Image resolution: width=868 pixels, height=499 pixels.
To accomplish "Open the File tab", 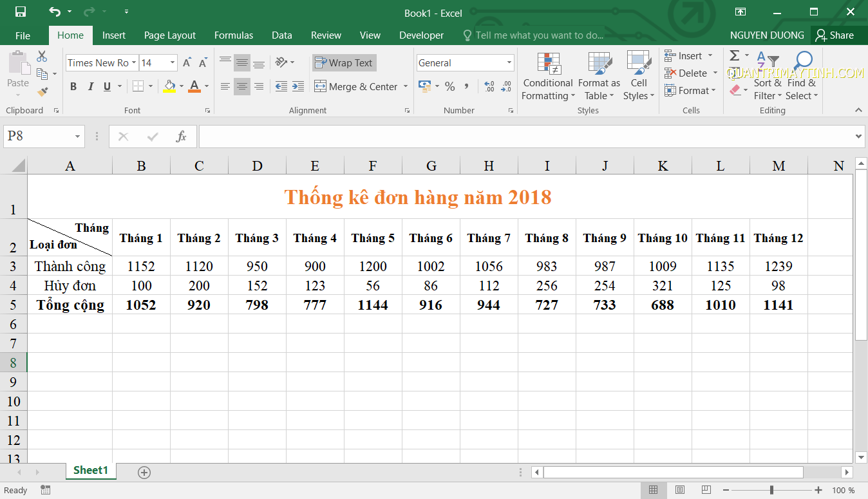I will click(23, 35).
